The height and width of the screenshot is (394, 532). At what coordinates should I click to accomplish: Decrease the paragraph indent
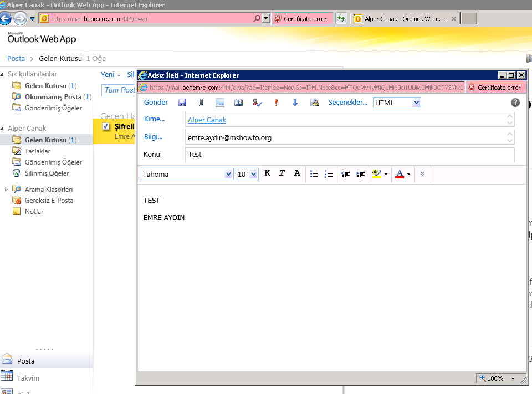click(345, 174)
